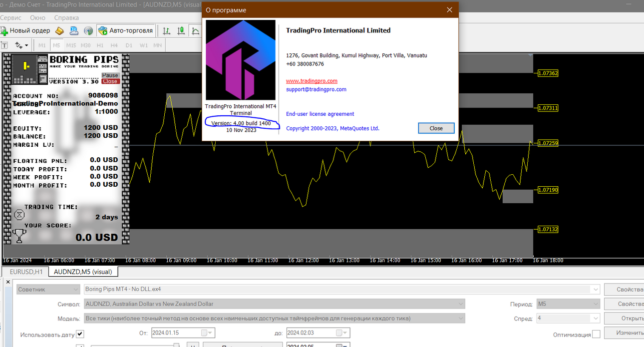Open the От date picker 2024.01.15
The width and height of the screenshot is (644, 347).
tap(183, 333)
